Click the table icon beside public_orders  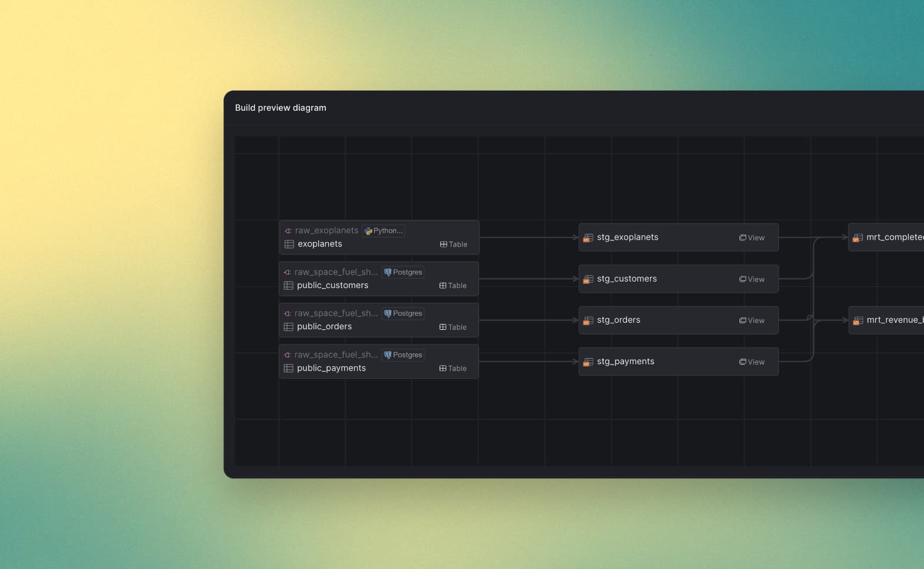point(288,327)
